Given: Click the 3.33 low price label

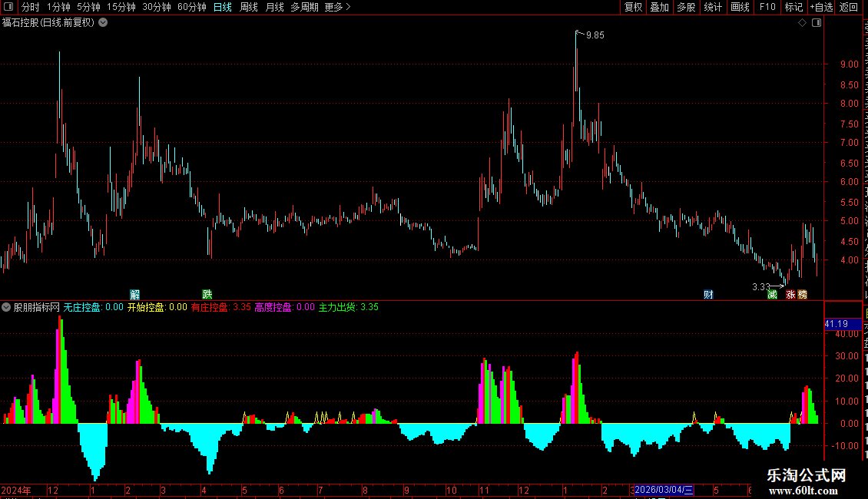Looking at the screenshot, I should (x=761, y=286).
